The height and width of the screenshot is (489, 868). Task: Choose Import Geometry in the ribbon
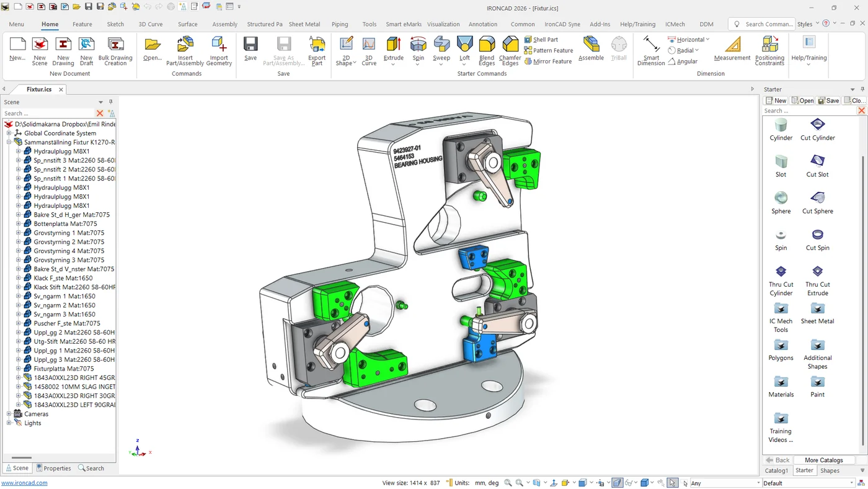tap(219, 51)
